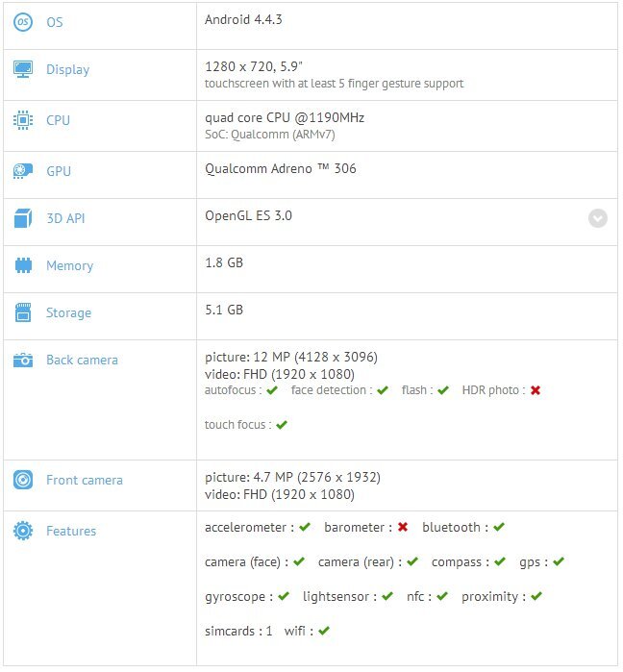Click the red X beside HDR photo
623x672 pixels.
click(536, 390)
